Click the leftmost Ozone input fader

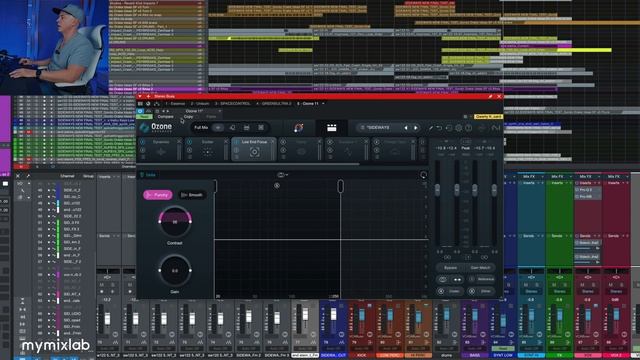(x=438, y=190)
